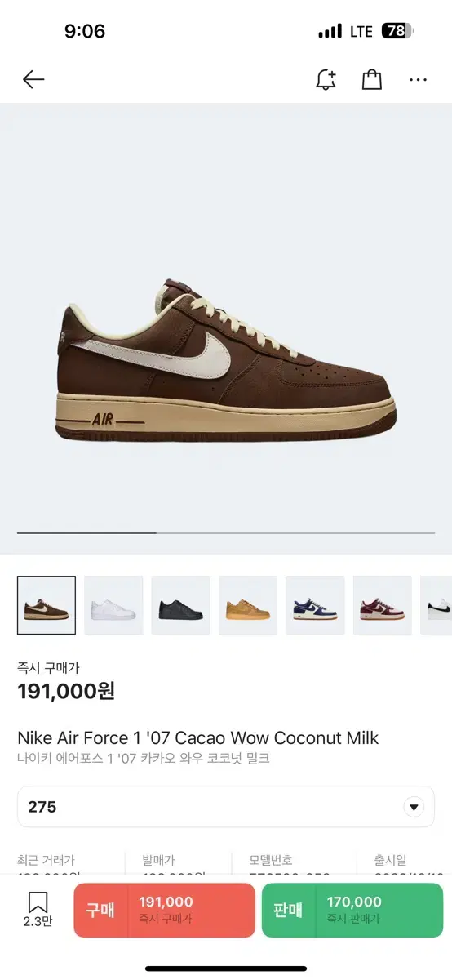Open the three-dot more options menu

click(419, 80)
